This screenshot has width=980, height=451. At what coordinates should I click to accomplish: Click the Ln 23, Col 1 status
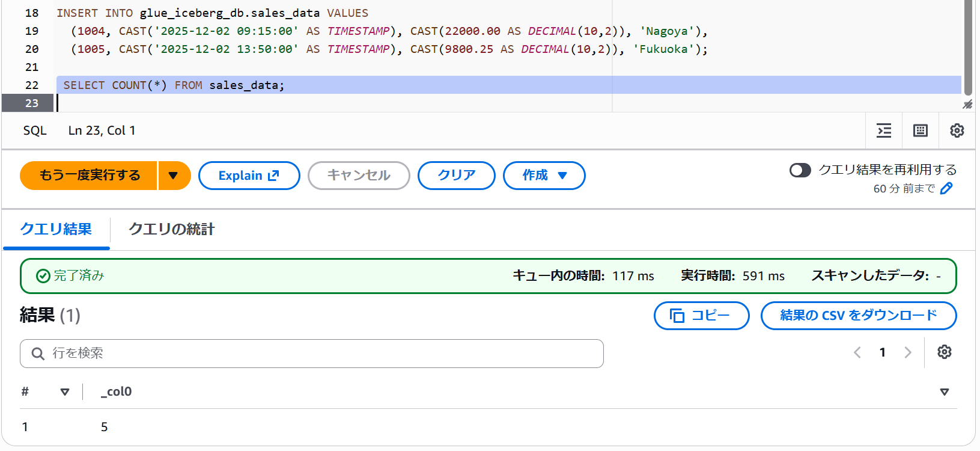pos(102,130)
